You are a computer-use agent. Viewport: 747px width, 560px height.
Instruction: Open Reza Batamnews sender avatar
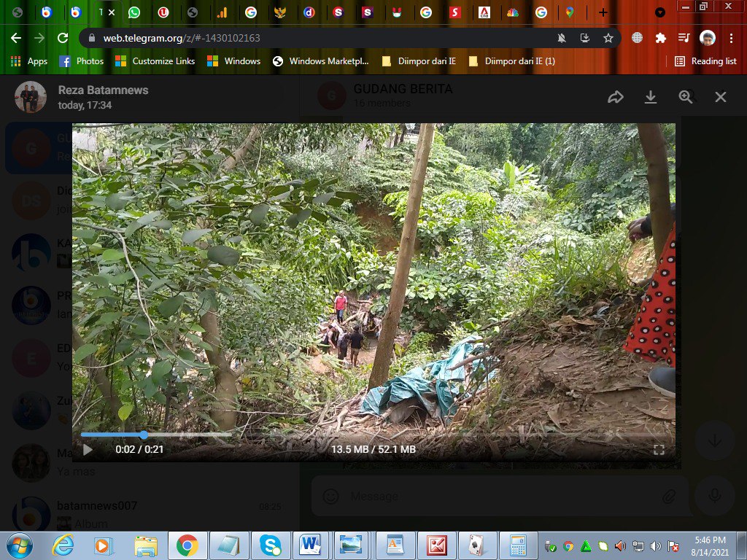[31, 97]
